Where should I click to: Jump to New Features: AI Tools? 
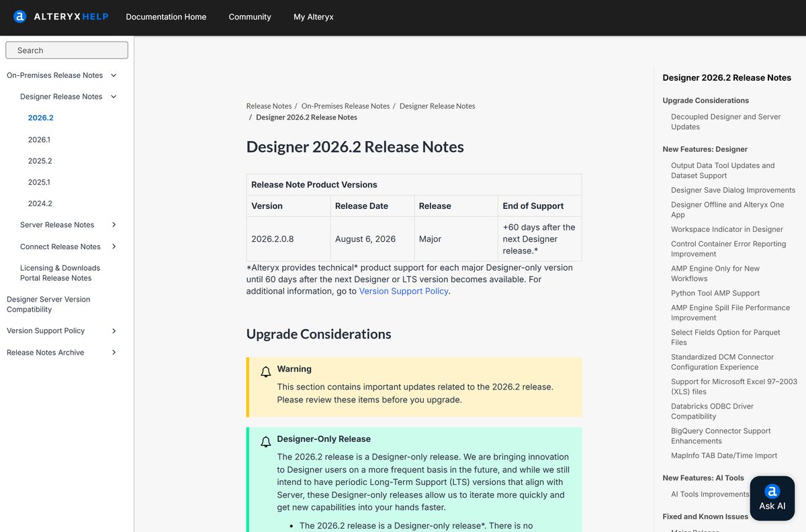[x=703, y=478]
